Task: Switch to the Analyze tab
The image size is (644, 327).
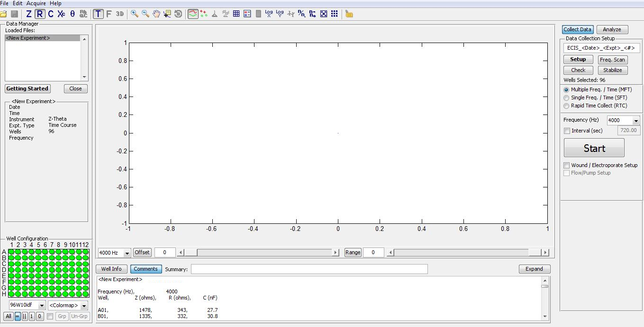Action: click(612, 29)
